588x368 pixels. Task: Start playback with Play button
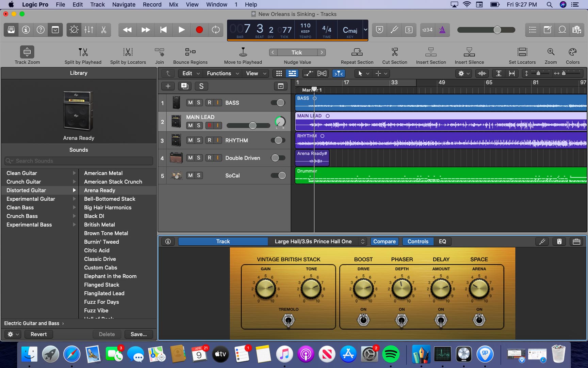click(x=182, y=30)
